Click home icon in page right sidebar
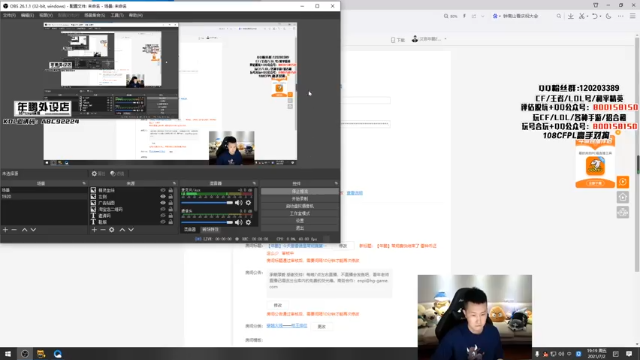This screenshot has height=360, width=640. [623, 197]
